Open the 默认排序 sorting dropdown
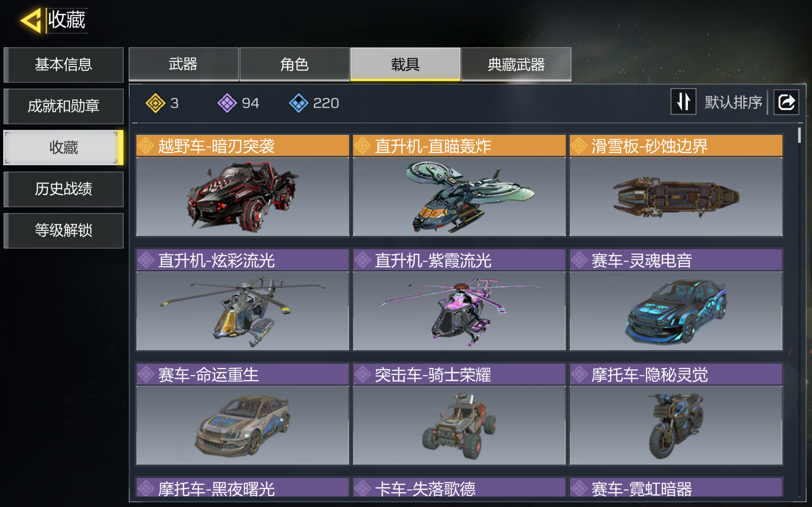The image size is (812, 507). tap(733, 102)
